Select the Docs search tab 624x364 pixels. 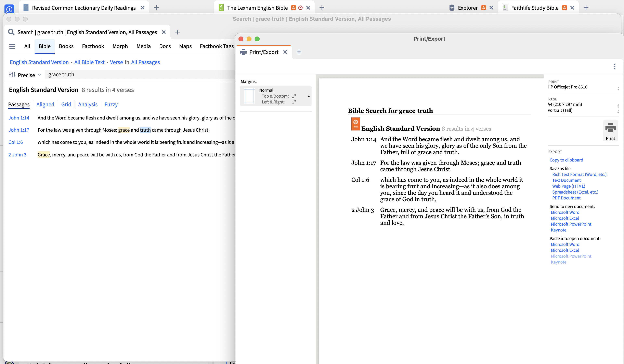[x=165, y=46]
